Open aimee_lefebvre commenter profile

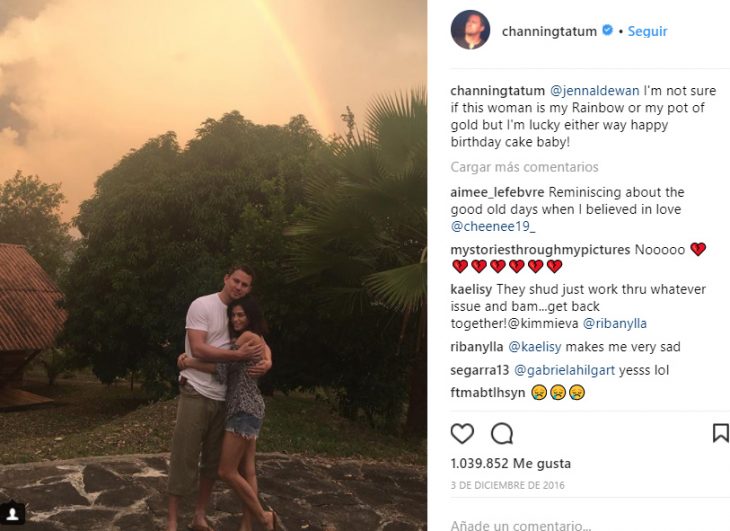point(497,192)
